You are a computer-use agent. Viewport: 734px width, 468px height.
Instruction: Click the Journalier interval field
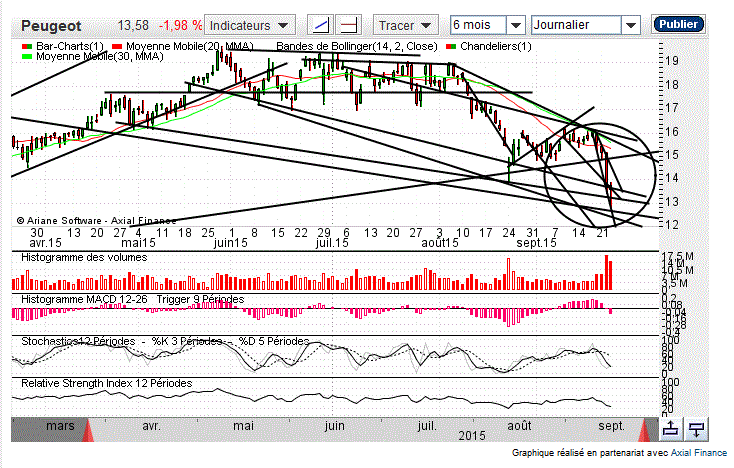click(577, 25)
